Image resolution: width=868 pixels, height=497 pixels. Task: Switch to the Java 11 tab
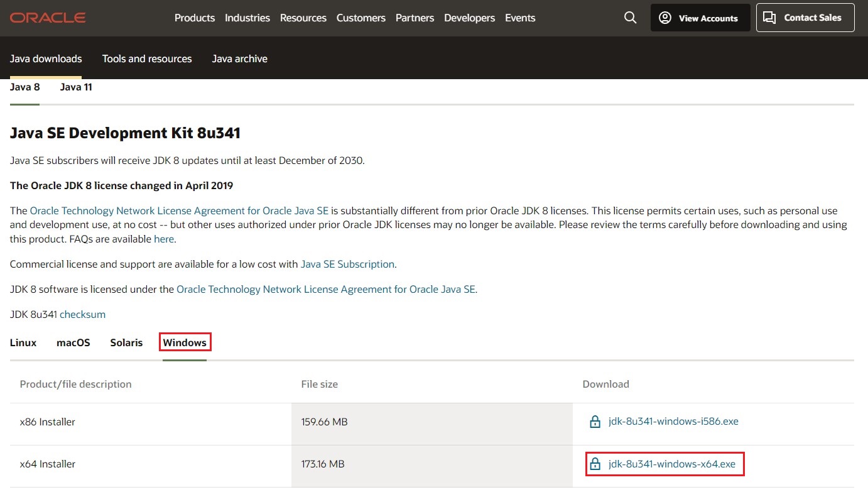[x=76, y=87]
